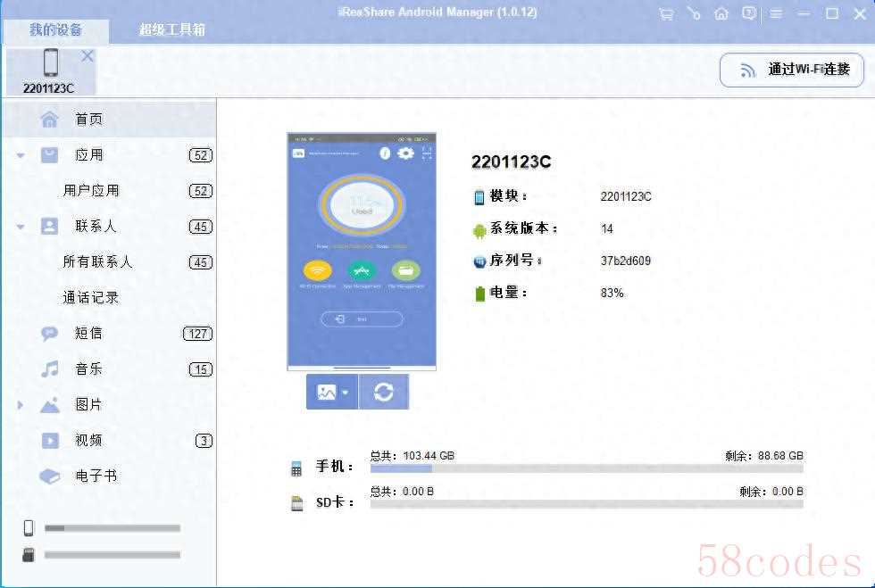Close the 2201123C device tab
Screen dimensions: 875x588
[87, 56]
